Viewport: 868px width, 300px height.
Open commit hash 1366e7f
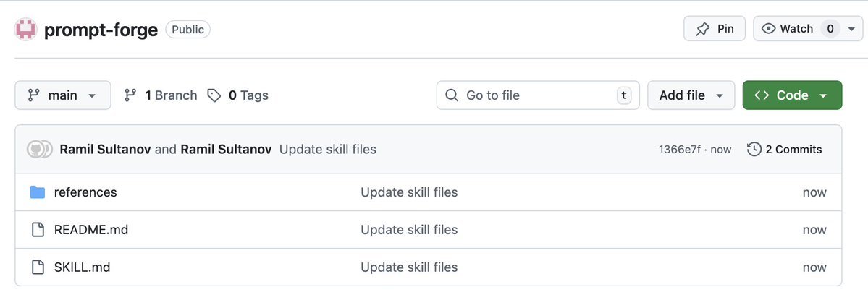click(x=678, y=149)
